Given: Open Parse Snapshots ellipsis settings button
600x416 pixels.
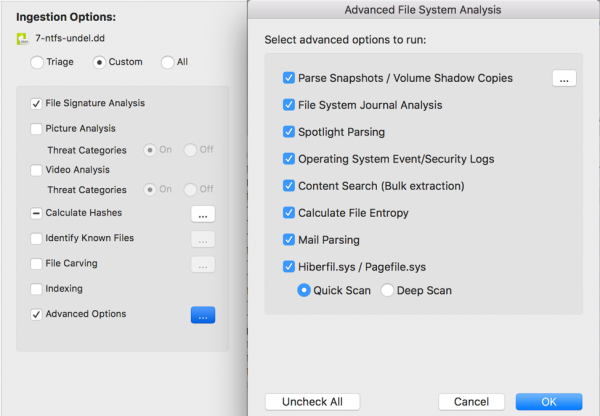Looking at the screenshot, I should 566,78.
